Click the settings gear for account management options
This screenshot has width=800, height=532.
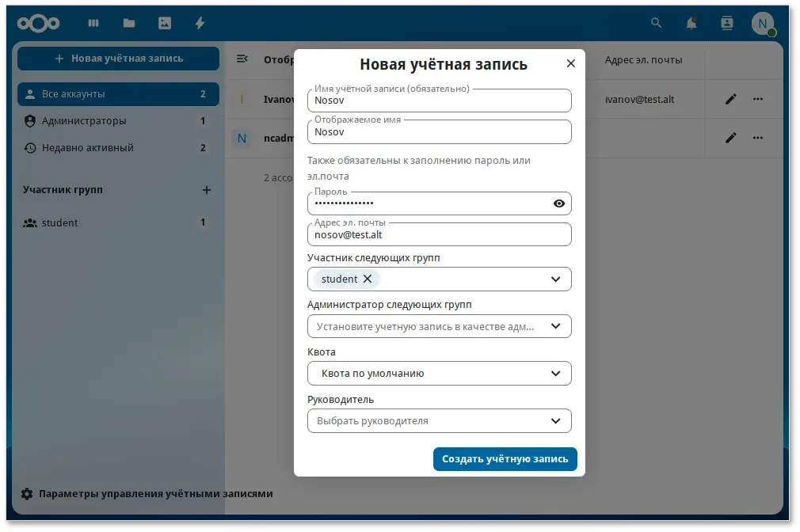pyautogui.click(x=26, y=493)
